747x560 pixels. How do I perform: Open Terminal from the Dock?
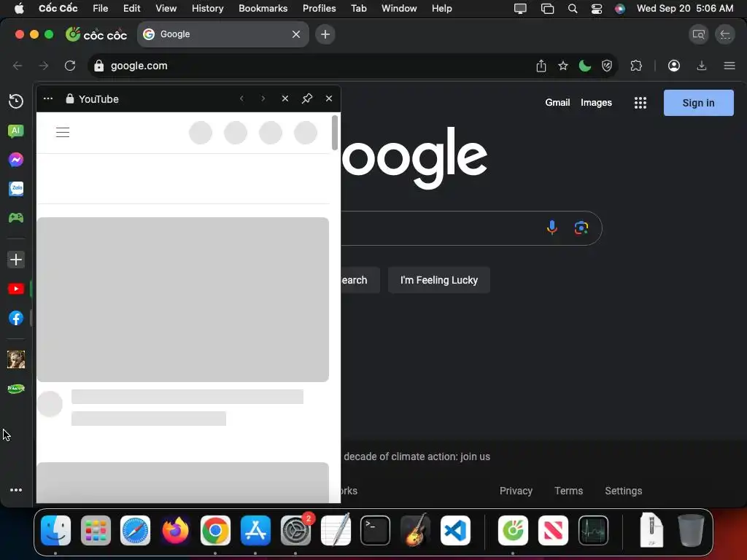[x=376, y=530]
